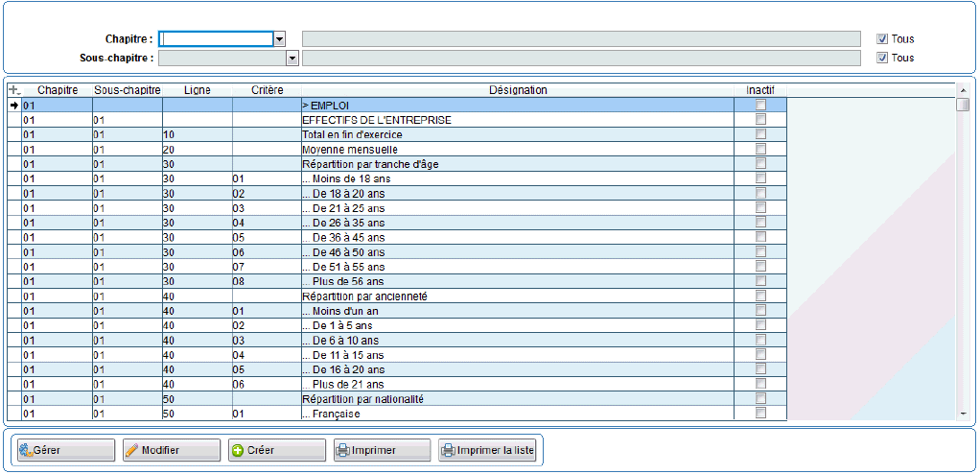
Task: Select the '... De 18 à 20 ans' row
Action: (x=397, y=193)
